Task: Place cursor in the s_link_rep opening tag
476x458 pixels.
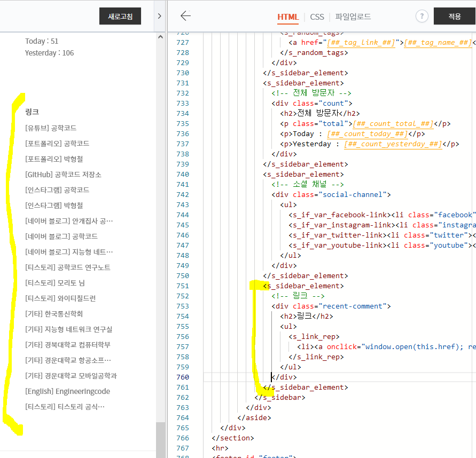Action: click(x=314, y=337)
